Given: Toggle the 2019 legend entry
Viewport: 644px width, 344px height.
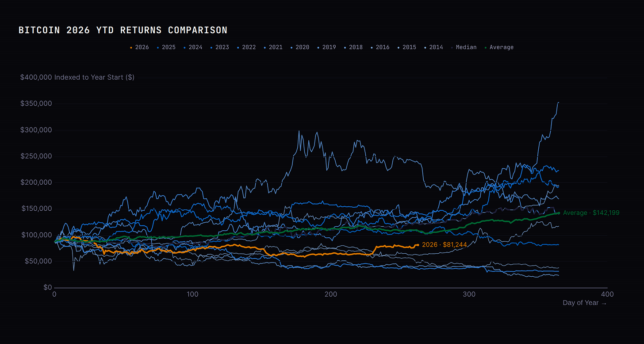Looking at the screenshot, I should point(326,47).
